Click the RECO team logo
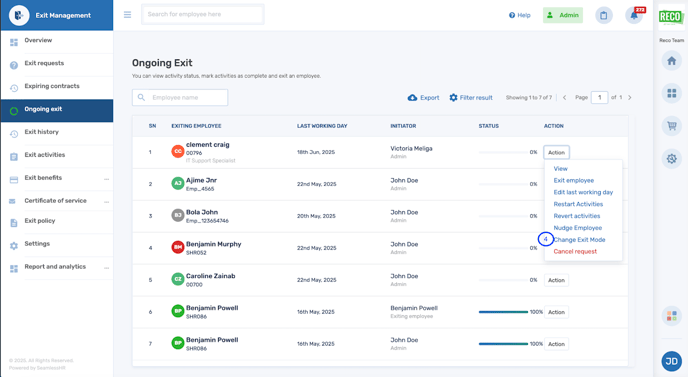This screenshot has height=377, width=688. 671,18
